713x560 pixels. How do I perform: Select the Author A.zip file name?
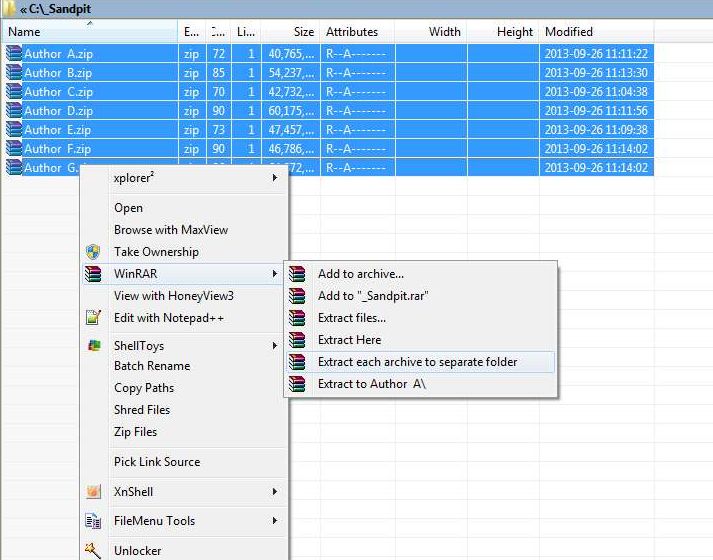59,54
